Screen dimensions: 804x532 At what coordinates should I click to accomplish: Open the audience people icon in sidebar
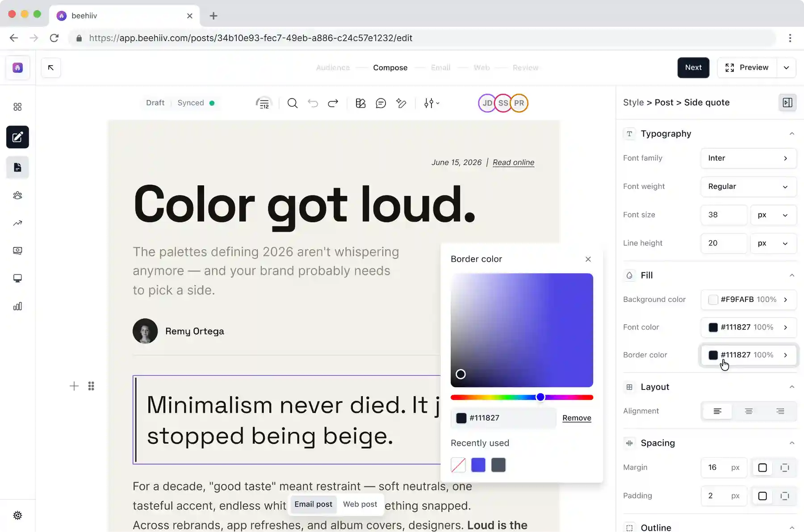(x=17, y=195)
